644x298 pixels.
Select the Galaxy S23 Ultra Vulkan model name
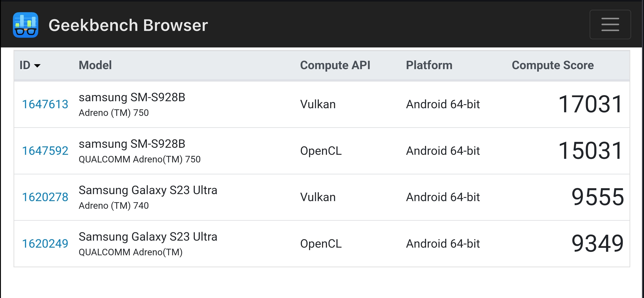(148, 190)
